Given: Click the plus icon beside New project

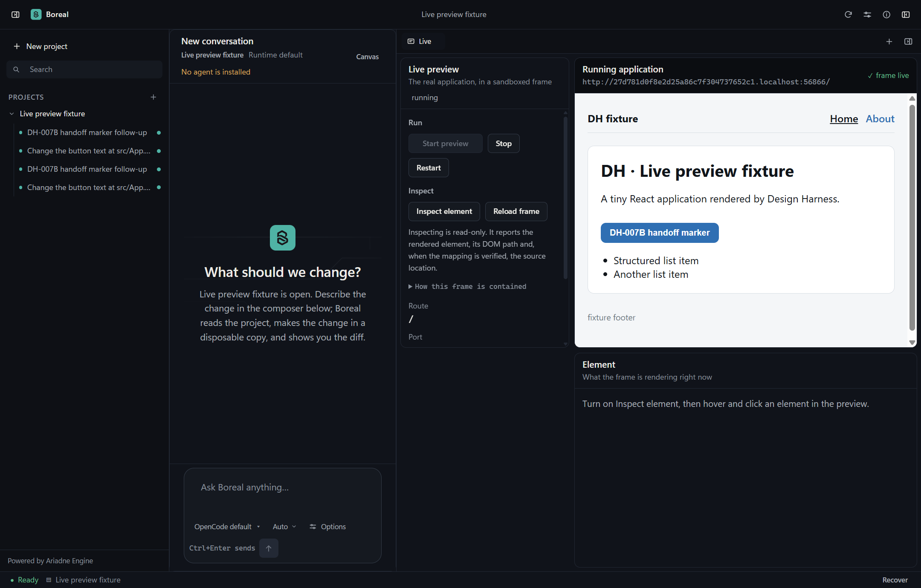Looking at the screenshot, I should [x=17, y=46].
